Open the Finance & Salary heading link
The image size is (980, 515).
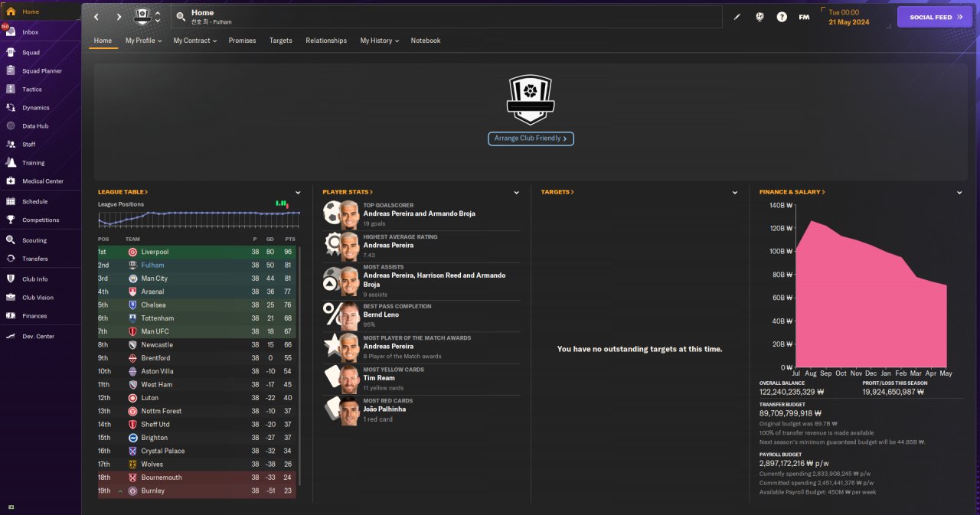click(x=792, y=192)
